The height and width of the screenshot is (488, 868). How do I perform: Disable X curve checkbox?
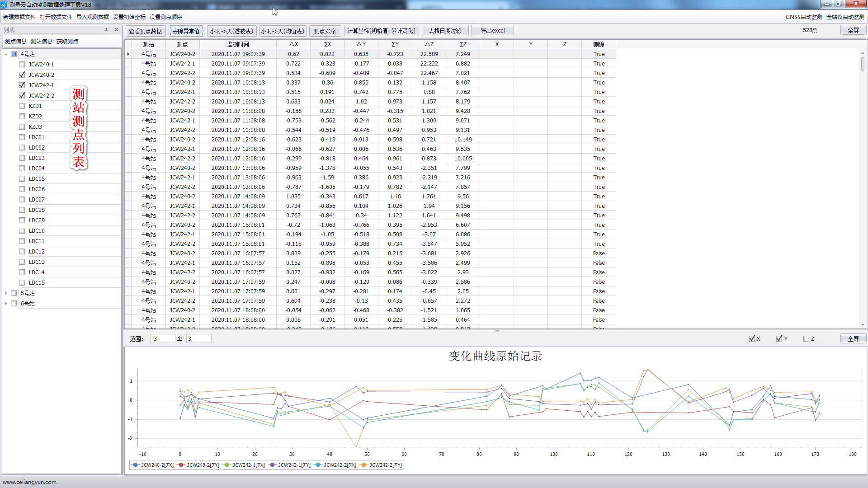[x=752, y=339]
